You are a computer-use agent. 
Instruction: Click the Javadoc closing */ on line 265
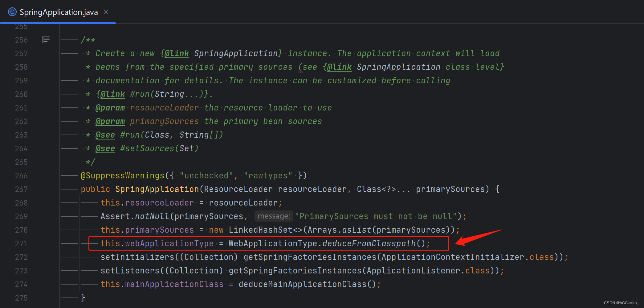(91, 162)
